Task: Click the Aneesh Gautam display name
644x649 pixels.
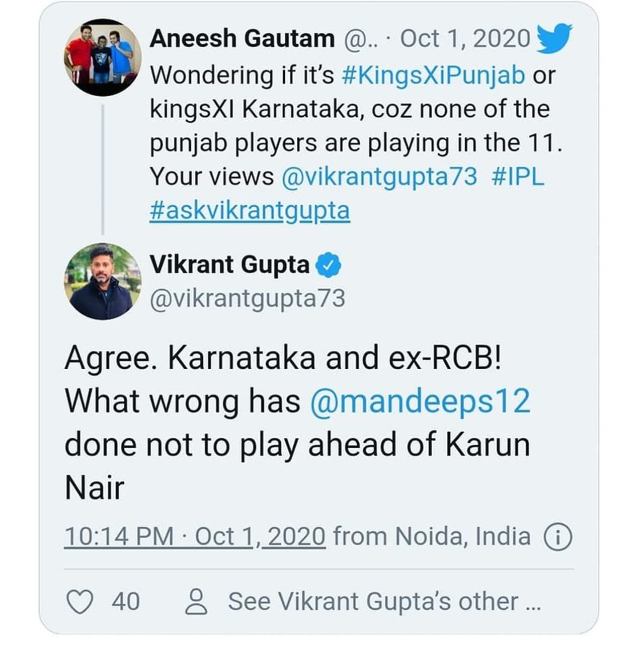Action: 242,39
